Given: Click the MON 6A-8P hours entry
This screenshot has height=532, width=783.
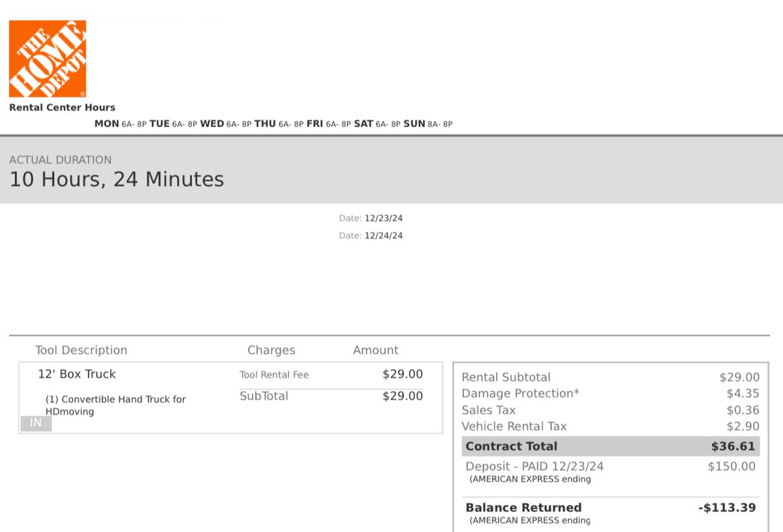Looking at the screenshot, I should [121, 124].
